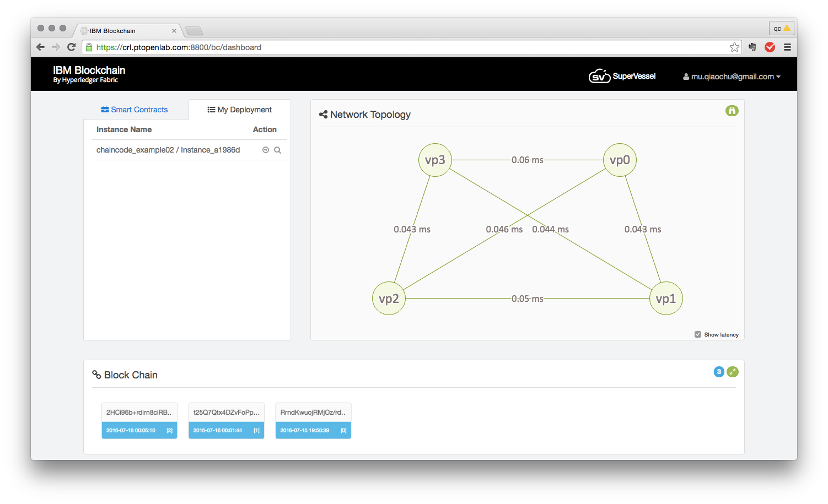828x504 pixels.
Task: Click the 0.06 ms latency label
Action: [528, 160]
